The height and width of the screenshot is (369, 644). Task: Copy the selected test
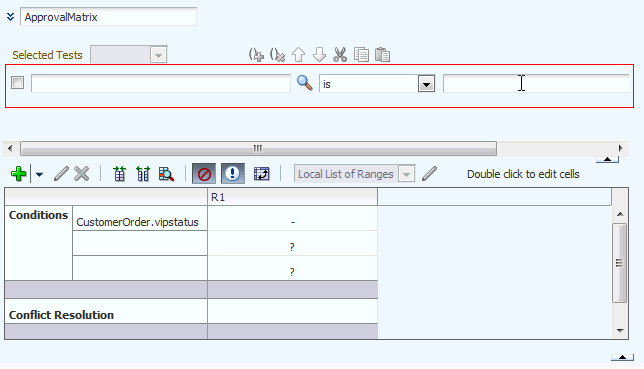tap(361, 55)
